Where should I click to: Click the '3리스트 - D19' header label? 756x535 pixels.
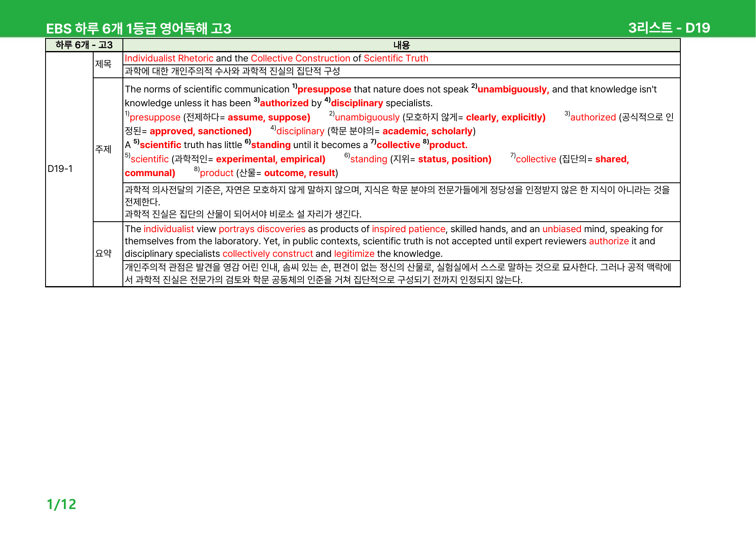669,28
